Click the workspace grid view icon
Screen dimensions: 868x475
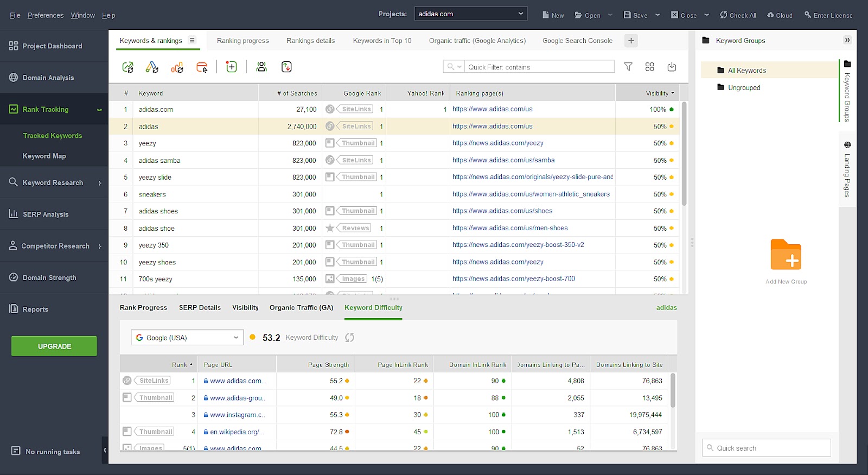[x=650, y=67]
